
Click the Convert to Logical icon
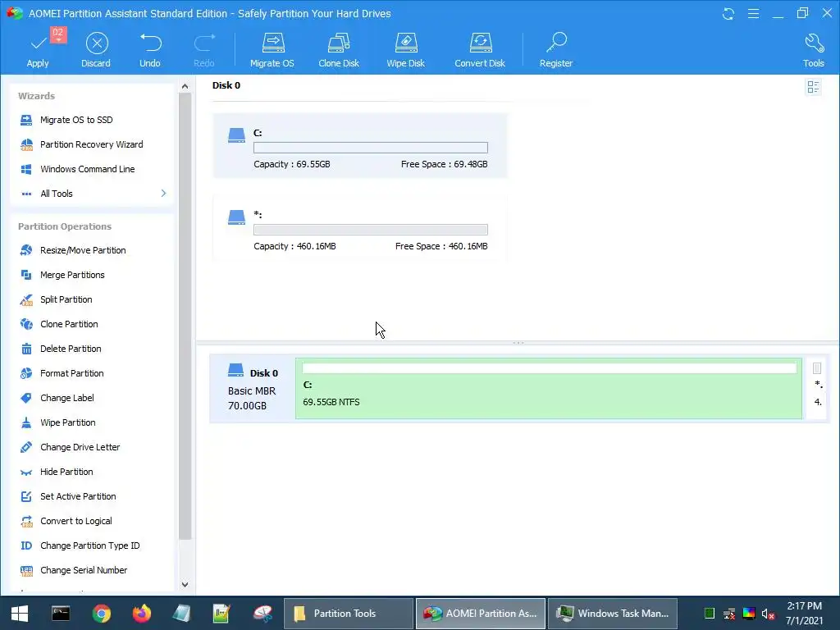click(26, 521)
